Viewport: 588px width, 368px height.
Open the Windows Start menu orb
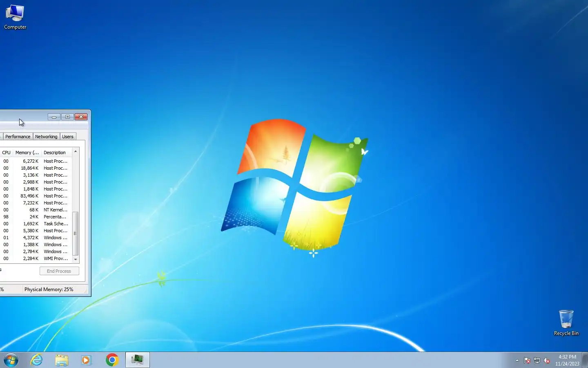tap(11, 360)
